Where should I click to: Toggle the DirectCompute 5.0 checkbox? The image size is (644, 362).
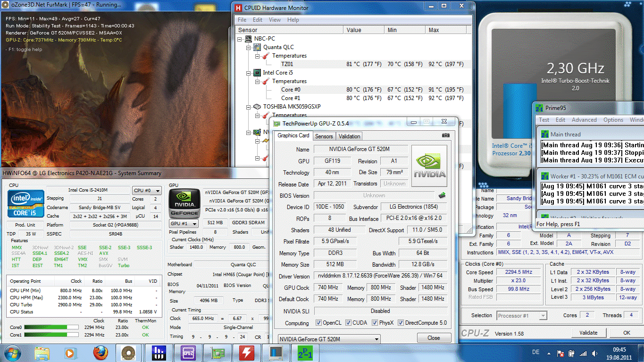(401, 323)
